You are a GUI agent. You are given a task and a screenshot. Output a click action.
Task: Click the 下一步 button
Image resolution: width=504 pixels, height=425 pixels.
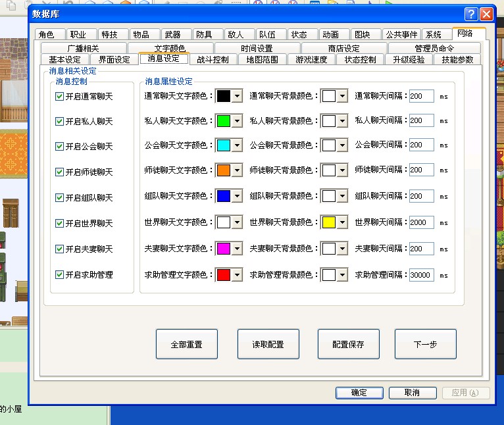(426, 344)
